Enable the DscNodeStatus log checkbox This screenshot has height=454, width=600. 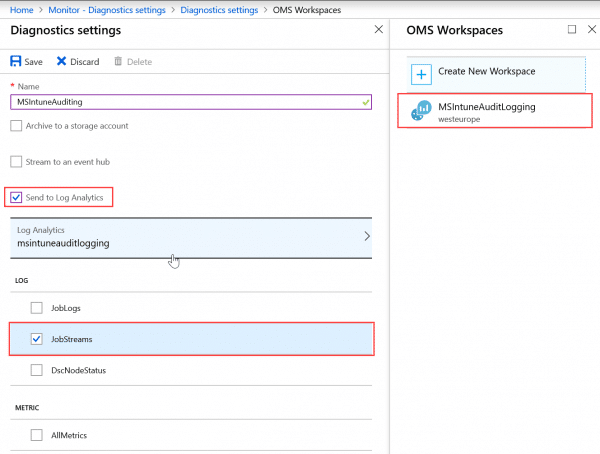coord(37,370)
